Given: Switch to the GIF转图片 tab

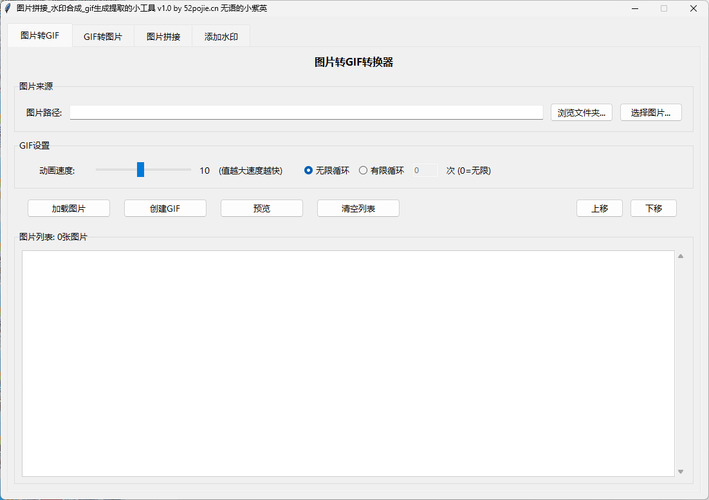Looking at the screenshot, I should 104,37.
